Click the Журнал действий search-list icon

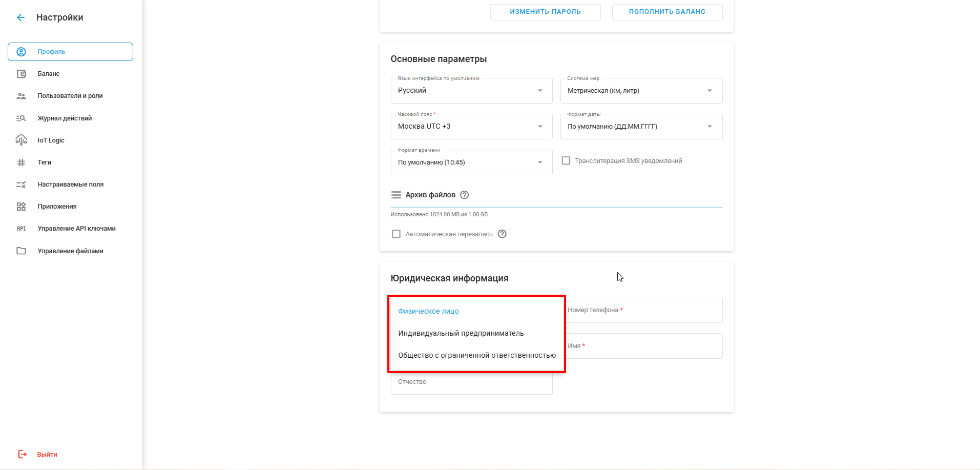(21, 118)
